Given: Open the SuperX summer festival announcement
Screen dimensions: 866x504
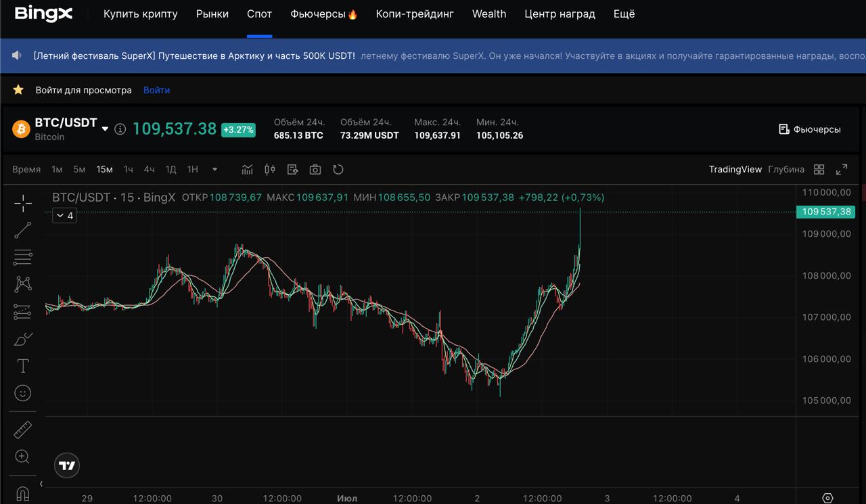Looking at the screenshot, I should [x=194, y=55].
